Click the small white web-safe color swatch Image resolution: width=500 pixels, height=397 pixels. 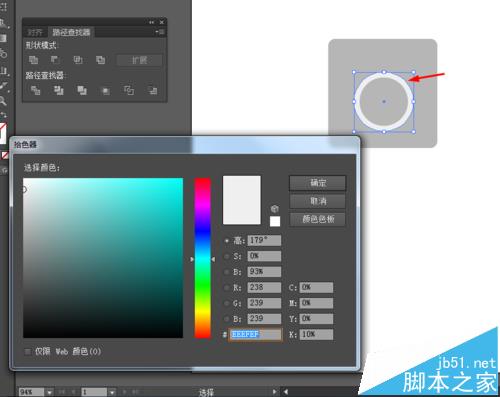(275, 221)
